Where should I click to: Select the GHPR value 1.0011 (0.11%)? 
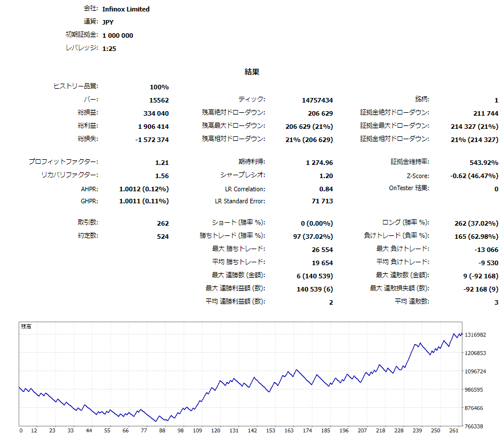[x=144, y=201]
